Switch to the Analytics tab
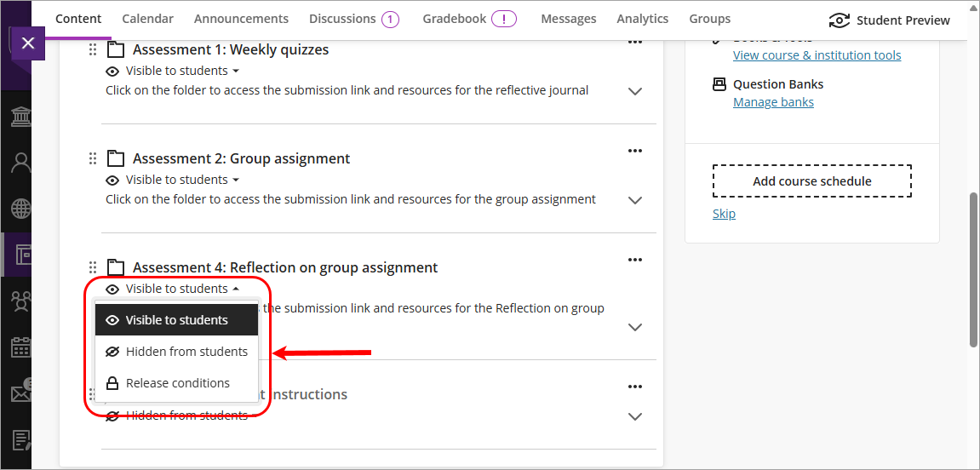Image resolution: width=980 pixels, height=470 pixels. (643, 19)
